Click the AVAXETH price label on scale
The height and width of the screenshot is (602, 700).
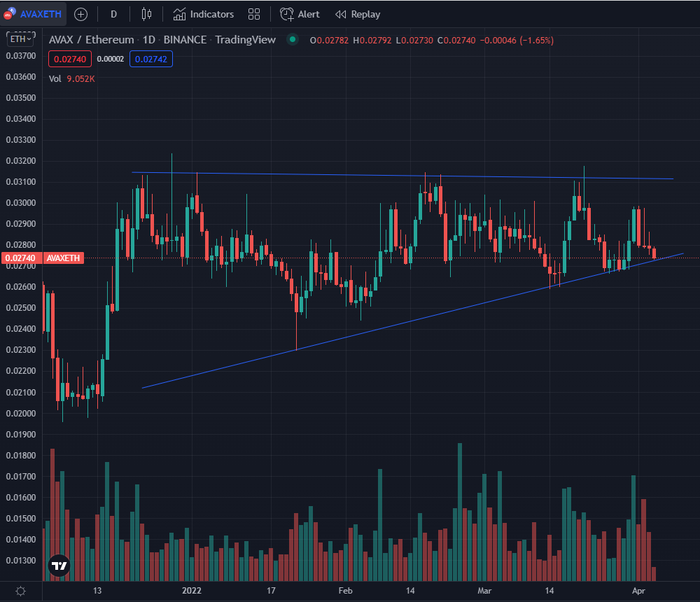(x=64, y=258)
